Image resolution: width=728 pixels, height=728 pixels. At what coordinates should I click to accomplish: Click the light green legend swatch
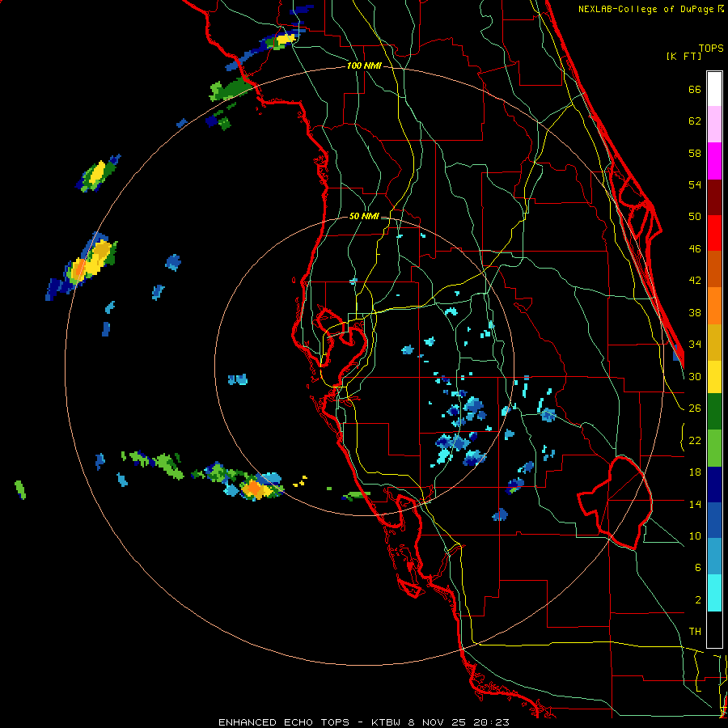[714, 448]
